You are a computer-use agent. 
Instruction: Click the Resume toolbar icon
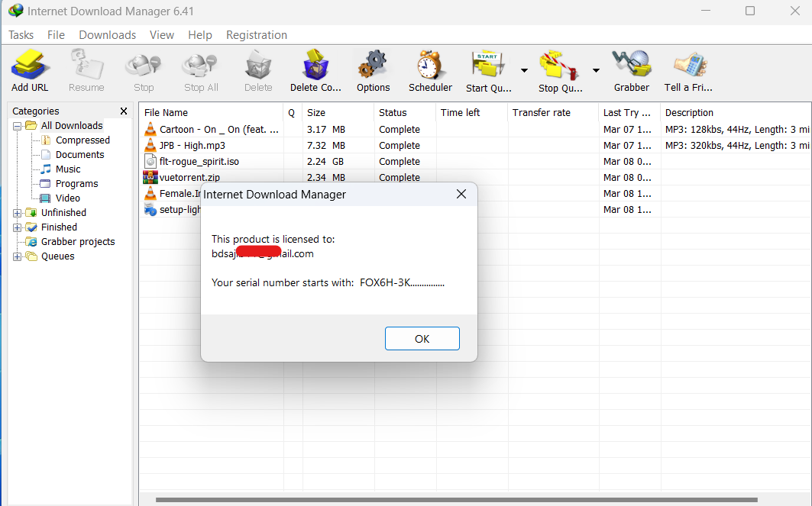tap(86, 65)
